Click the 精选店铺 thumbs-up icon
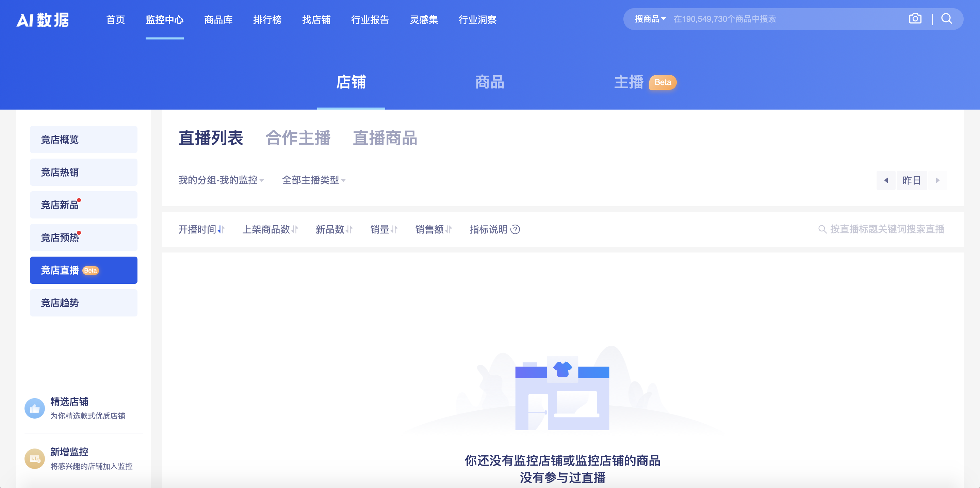 pyautogui.click(x=34, y=408)
